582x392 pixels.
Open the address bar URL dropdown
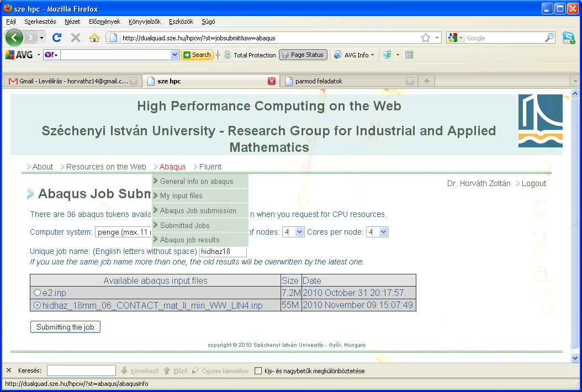[x=437, y=38]
